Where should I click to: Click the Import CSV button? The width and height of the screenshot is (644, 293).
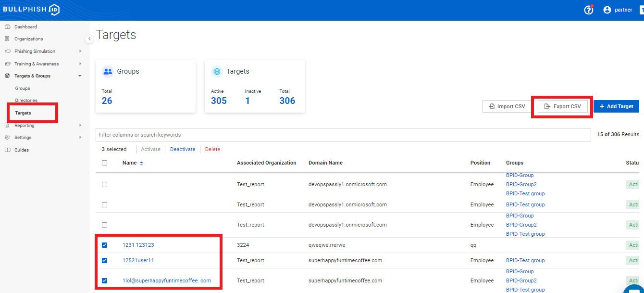coord(507,106)
